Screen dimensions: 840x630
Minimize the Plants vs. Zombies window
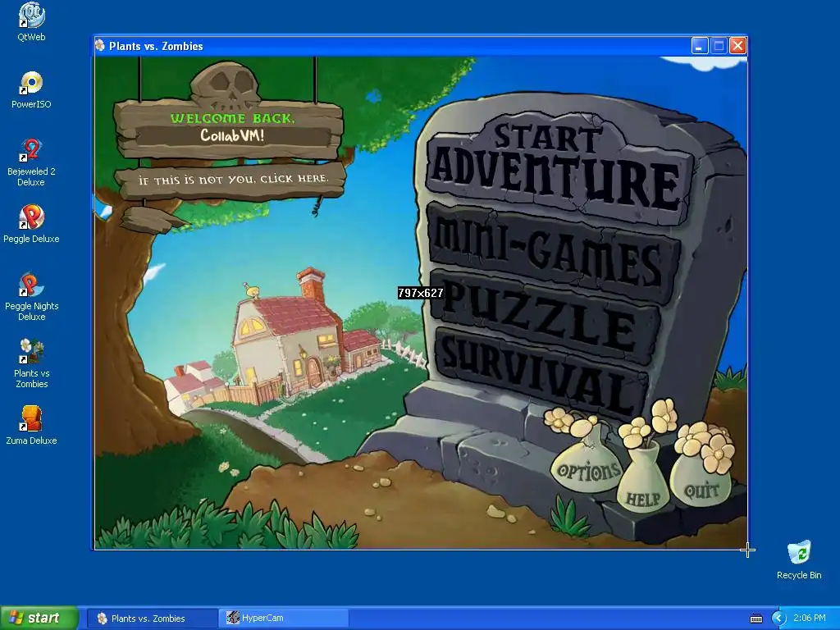[699, 46]
